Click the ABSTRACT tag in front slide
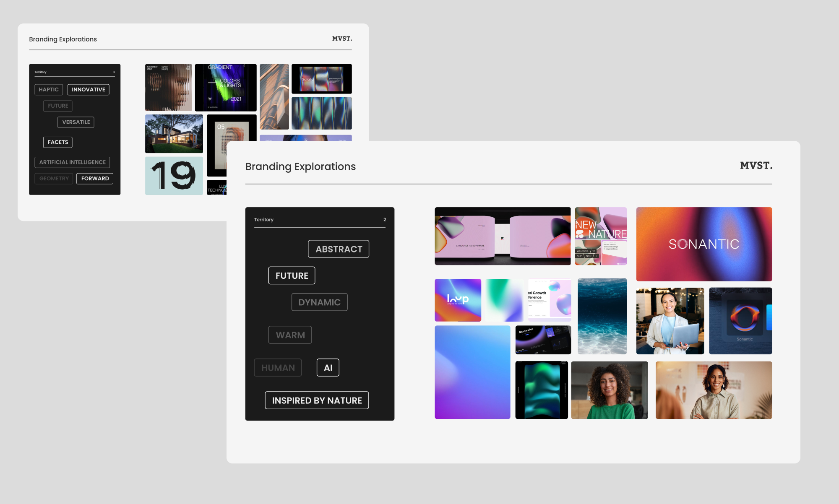 (x=339, y=249)
